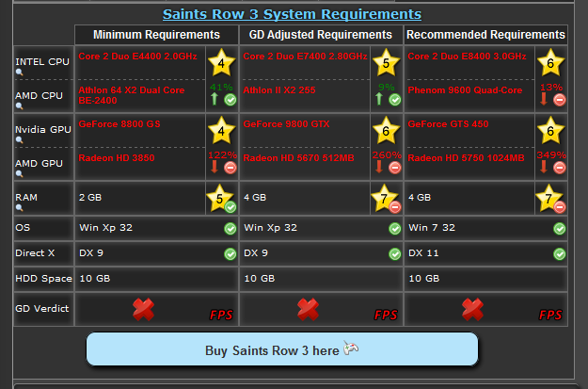This screenshot has height=389, width=588.
Task: Click red minus beside 122% in Minimum GPU
Action: point(230,168)
